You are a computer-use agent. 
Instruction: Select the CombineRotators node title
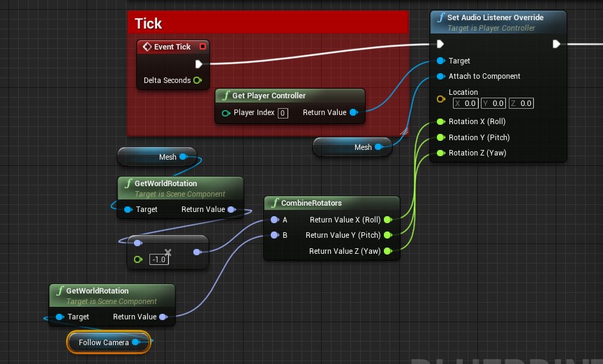pos(311,203)
